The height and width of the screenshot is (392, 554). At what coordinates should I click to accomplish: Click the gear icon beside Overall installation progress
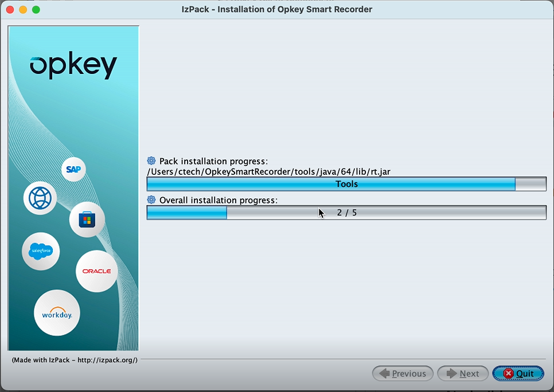pos(151,199)
